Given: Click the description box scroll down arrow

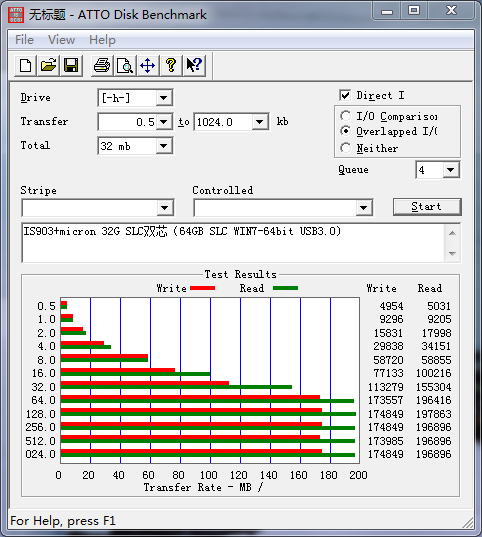Looking at the screenshot, I should click(452, 253).
